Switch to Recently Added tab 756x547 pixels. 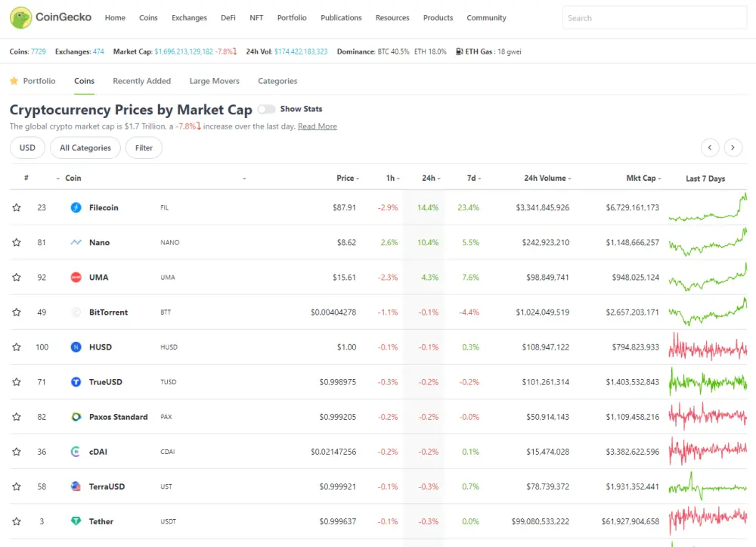142,81
